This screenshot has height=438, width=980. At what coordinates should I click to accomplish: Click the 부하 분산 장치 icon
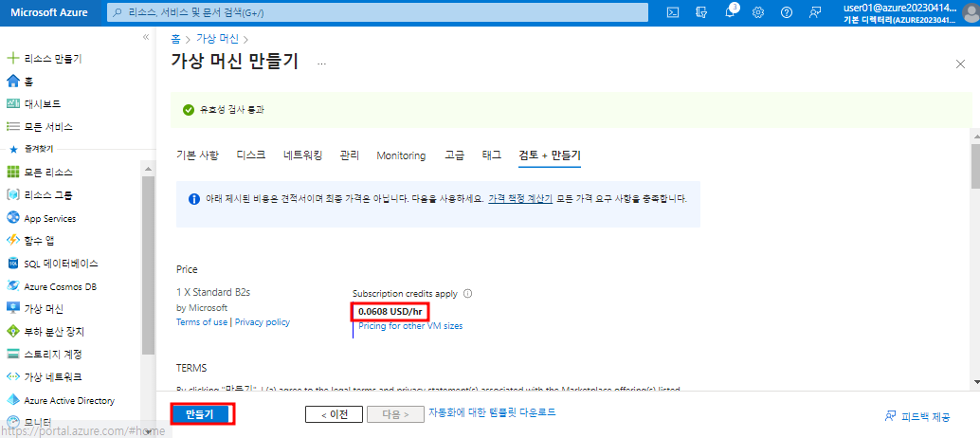(x=12, y=332)
